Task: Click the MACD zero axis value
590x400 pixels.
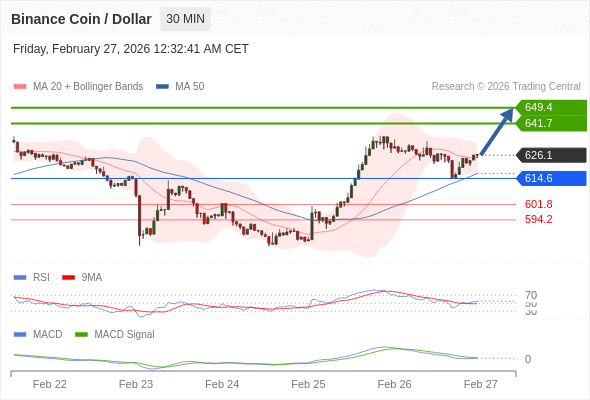Action: coord(528,359)
